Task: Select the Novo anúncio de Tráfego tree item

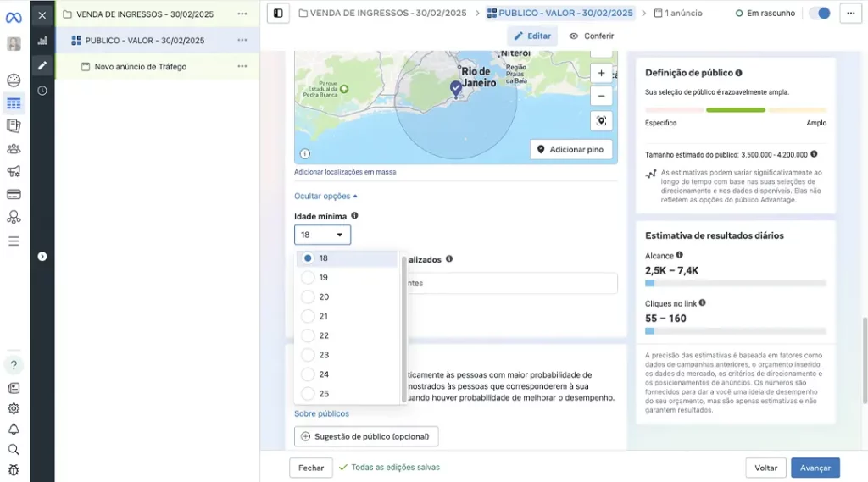Action: (140, 66)
